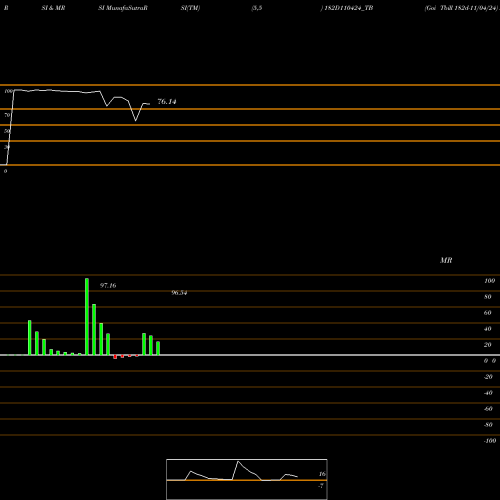Click the MR panel title
The width and height of the screenshot is (500, 500).
tap(446, 260)
